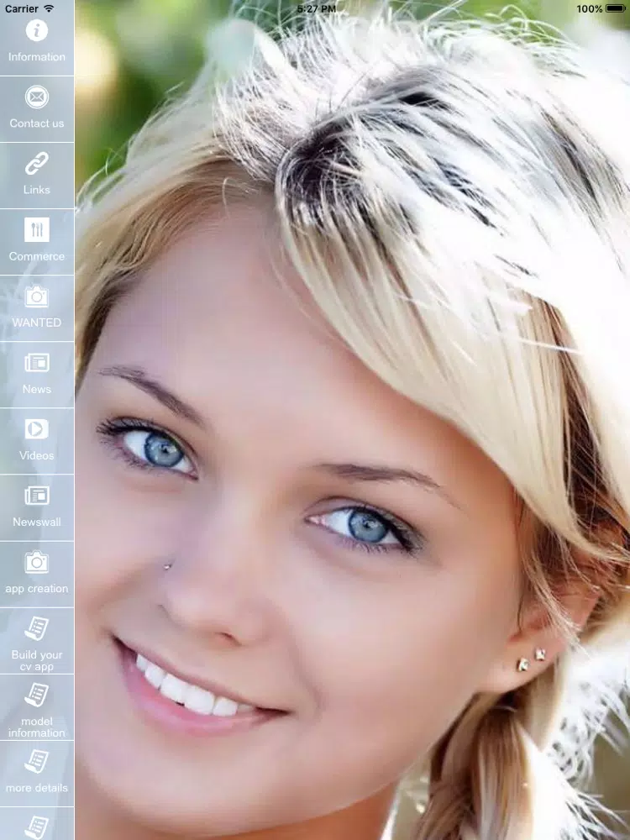
Task: Tap the app creation camera icon
Action: point(36,562)
